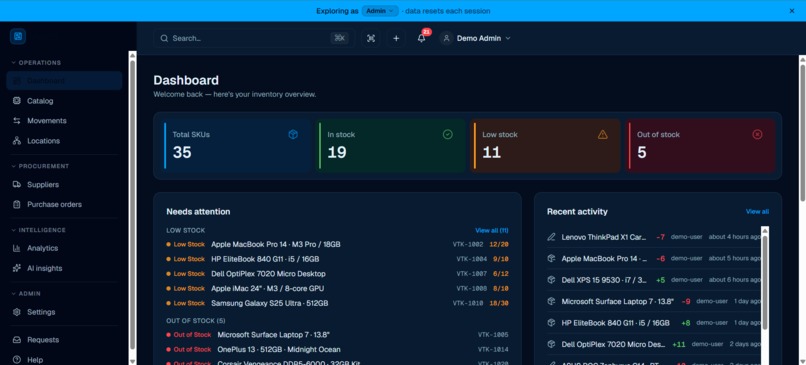The height and width of the screenshot is (365, 806).
Task: Click the Requests inbox icon
Action: tap(17, 340)
